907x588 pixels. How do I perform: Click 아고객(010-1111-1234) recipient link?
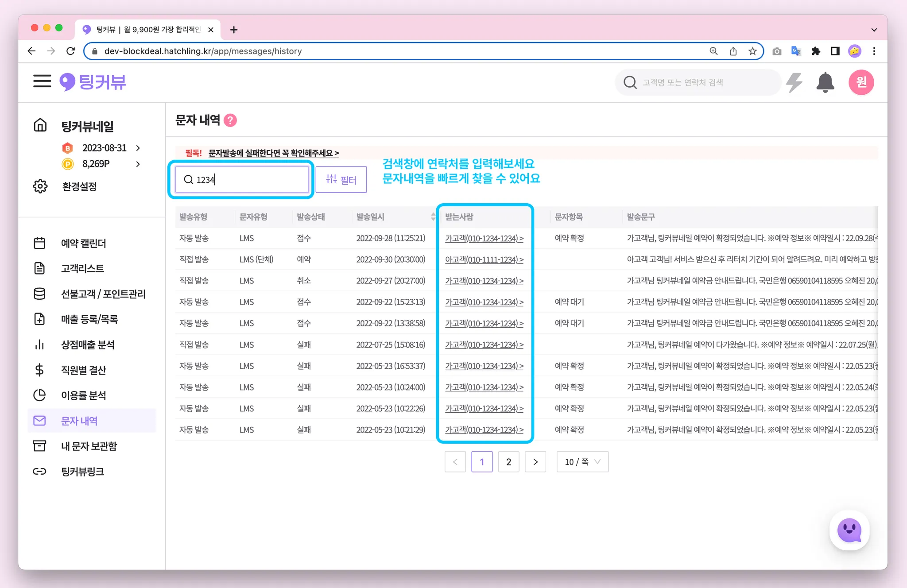pyautogui.click(x=484, y=259)
